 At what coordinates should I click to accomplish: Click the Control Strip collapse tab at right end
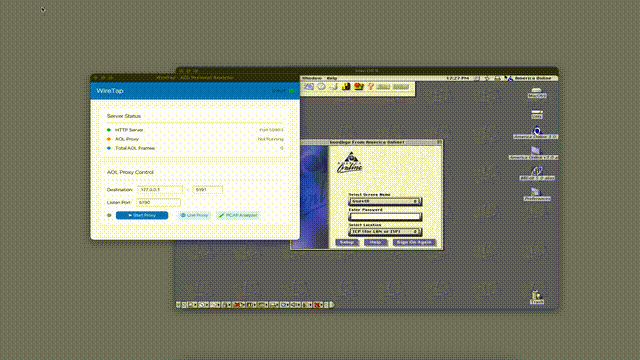pyautogui.click(x=332, y=304)
